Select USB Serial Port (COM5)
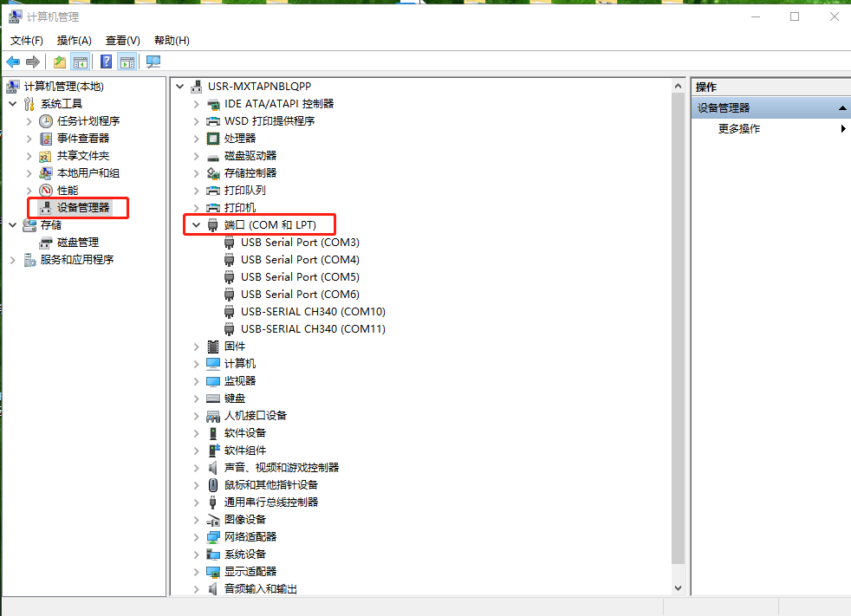 click(300, 277)
